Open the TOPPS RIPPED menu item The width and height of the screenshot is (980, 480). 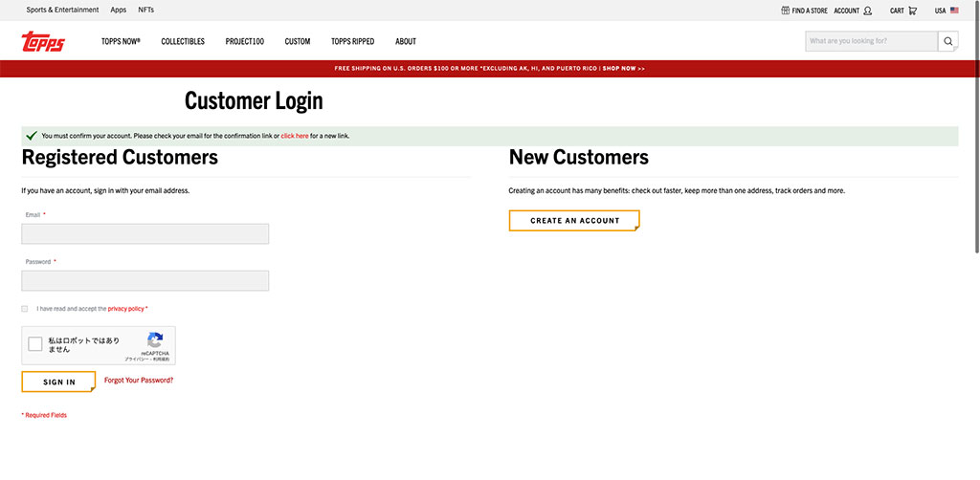(x=352, y=41)
